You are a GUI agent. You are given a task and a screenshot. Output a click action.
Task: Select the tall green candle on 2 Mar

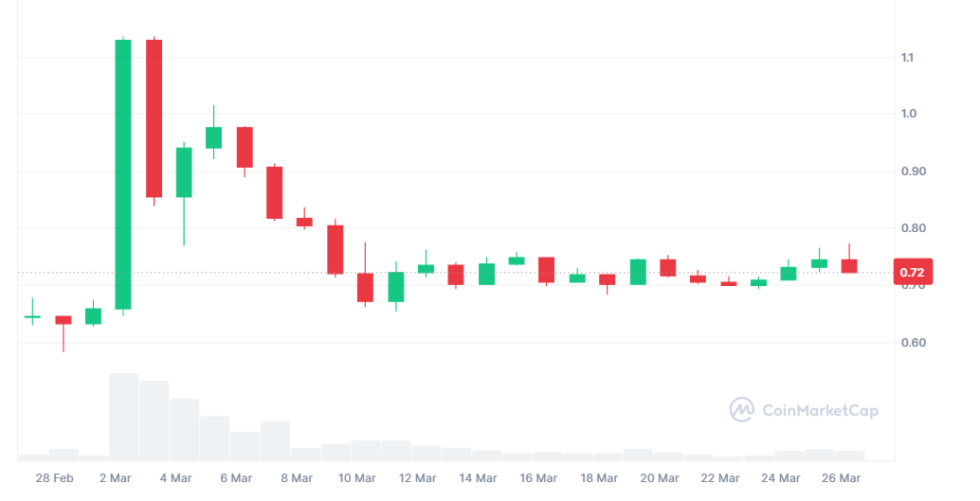coord(123,174)
